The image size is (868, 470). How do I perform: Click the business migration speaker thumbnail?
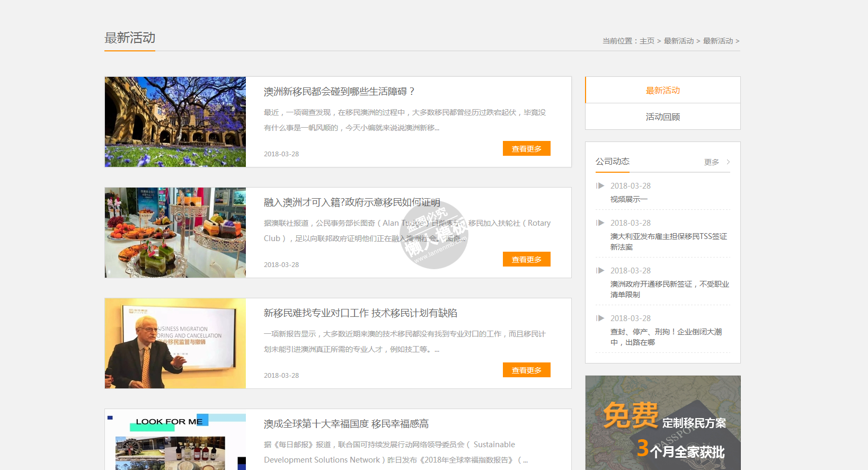coord(175,343)
